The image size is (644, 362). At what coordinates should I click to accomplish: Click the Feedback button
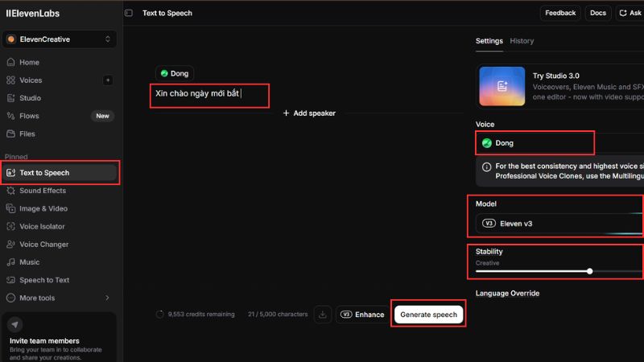[x=560, y=13]
